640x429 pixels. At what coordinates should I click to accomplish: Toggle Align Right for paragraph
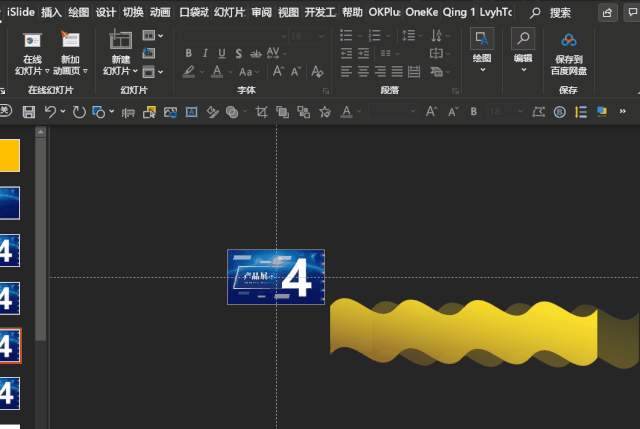tap(380, 72)
